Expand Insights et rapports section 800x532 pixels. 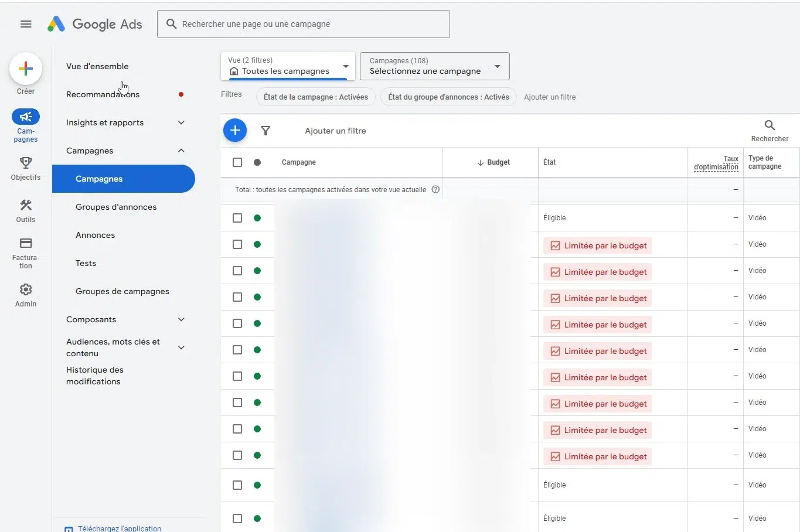click(181, 122)
